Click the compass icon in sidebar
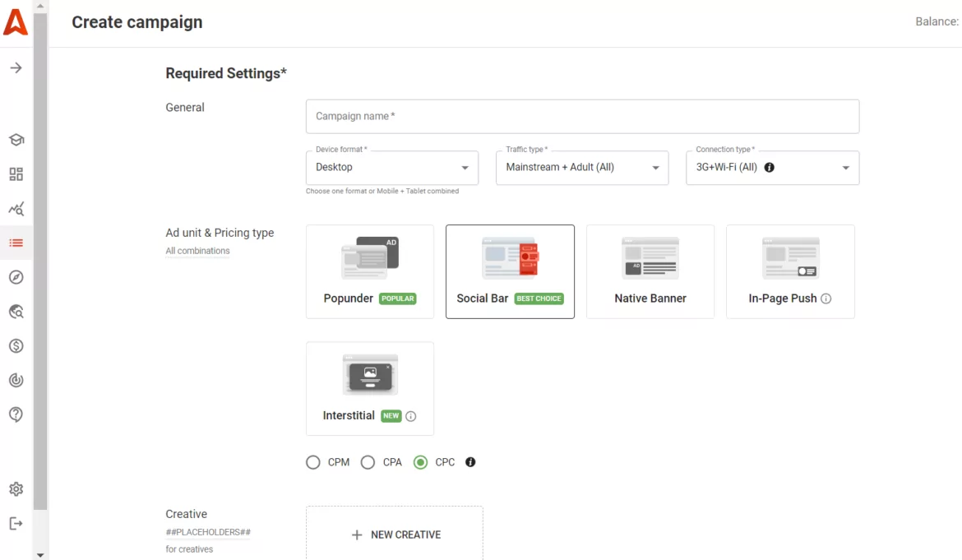Image resolution: width=962 pixels, height=560 pixels. (16, 277)
